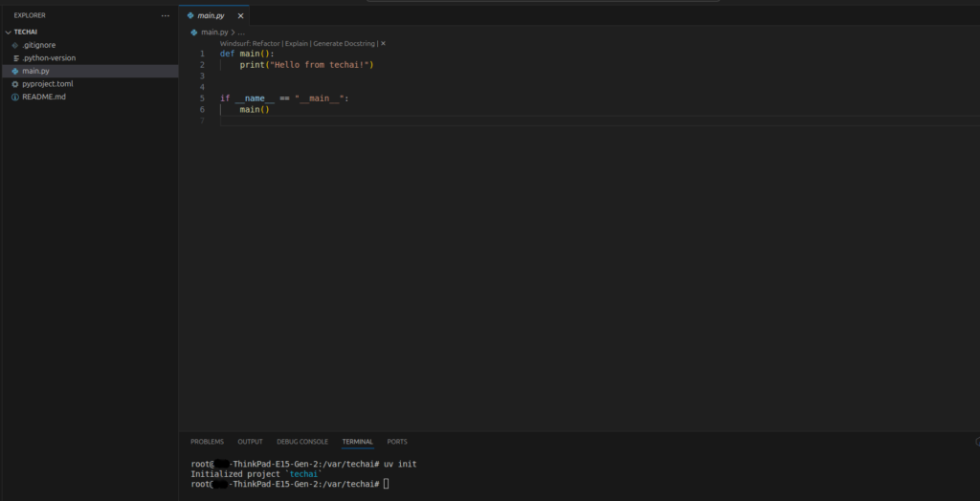Click the gear icon beside pyproject.toml
This screenshot has height=501, width=980.
pos(15,84)
